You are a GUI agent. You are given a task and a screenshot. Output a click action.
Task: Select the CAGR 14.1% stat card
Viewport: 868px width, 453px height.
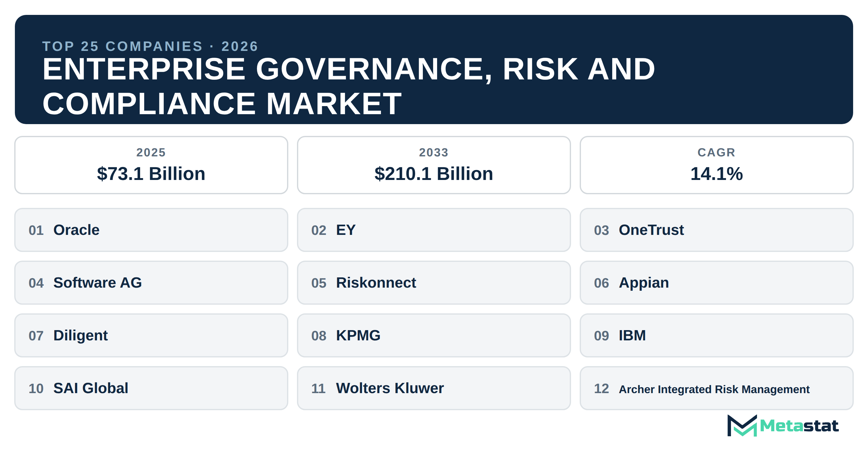coord(716,165)
